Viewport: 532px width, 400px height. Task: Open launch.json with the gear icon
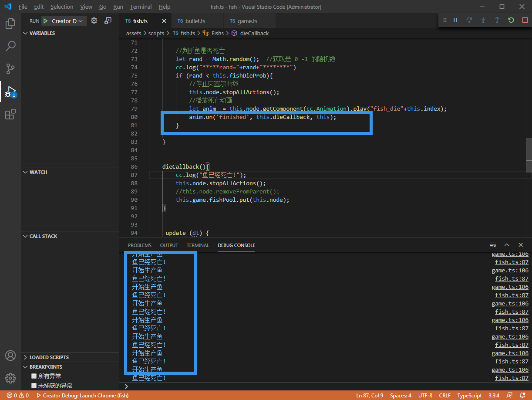94,21
